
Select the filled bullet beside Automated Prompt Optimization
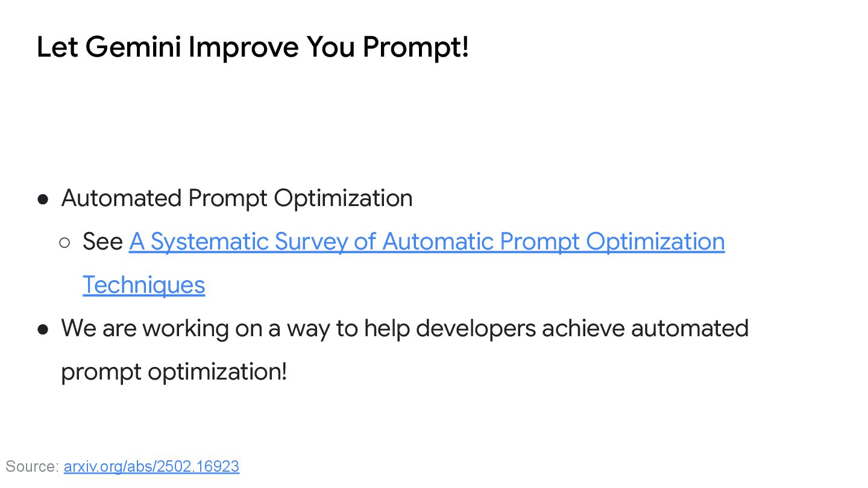pyautogui.click(x=43, y=199)
